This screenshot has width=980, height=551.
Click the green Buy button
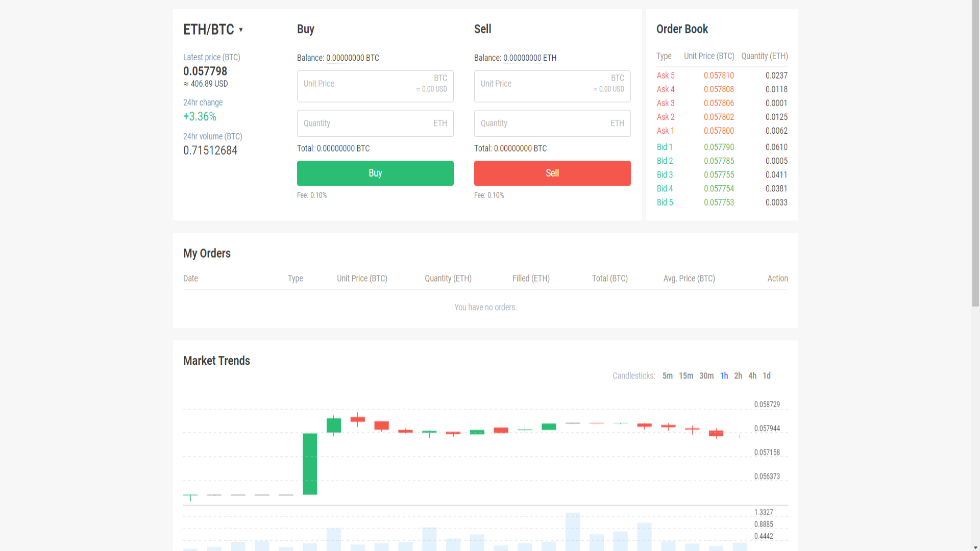click(375, 173)
